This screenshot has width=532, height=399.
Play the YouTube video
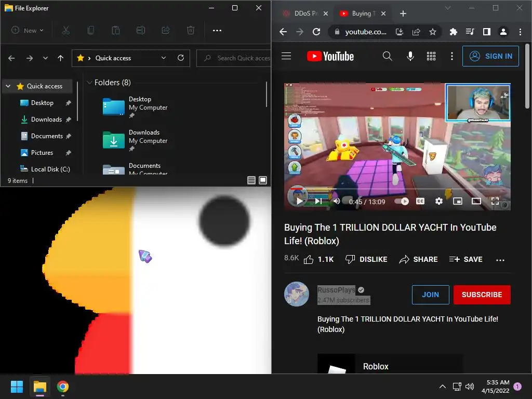point(299,201)
